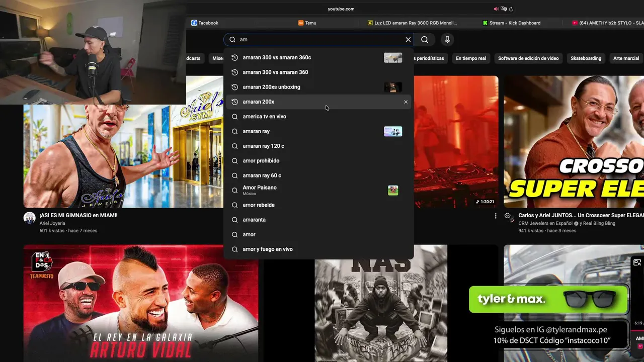
Task: Click Ariel Joyeria channel avatar
Action: [x=30, y=218]
